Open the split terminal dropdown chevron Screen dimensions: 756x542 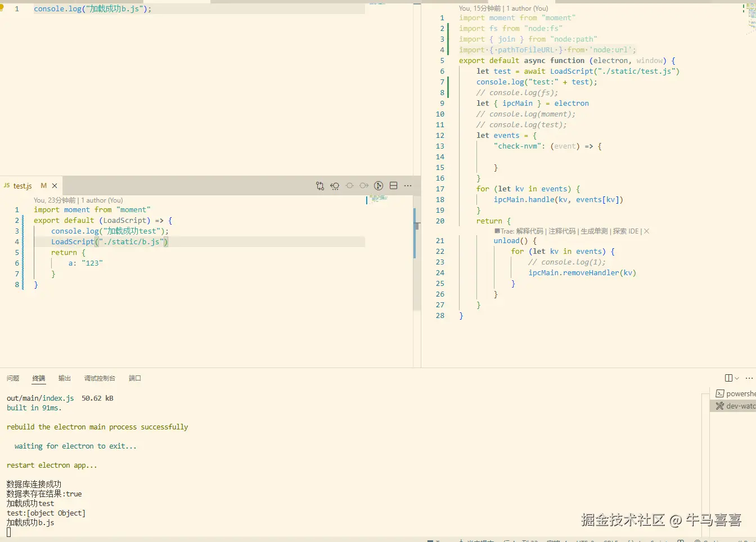737,378
